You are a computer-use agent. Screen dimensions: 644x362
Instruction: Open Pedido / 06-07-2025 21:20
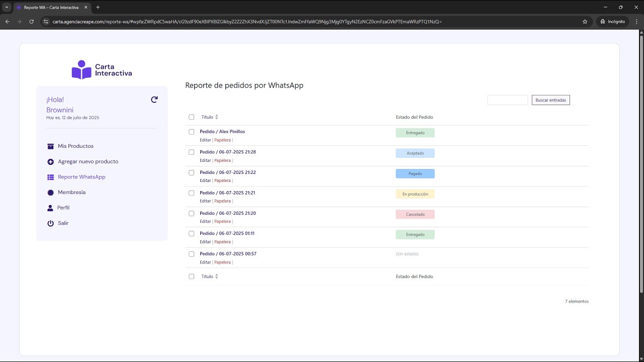click(x=228, y=213)
